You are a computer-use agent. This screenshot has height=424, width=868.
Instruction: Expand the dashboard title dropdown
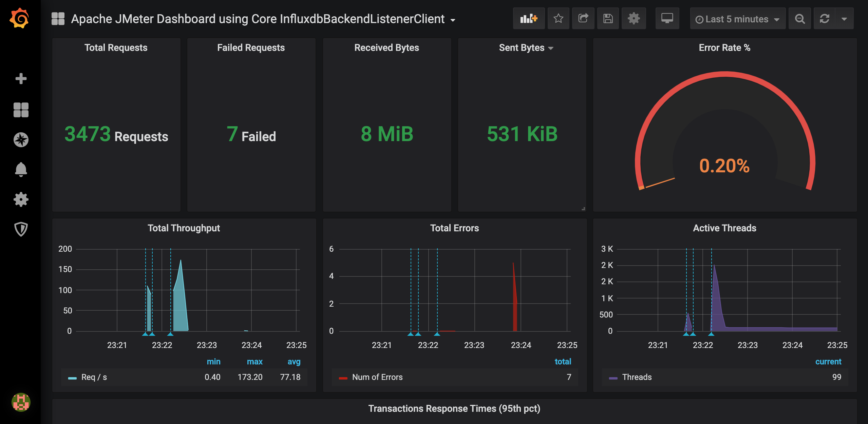[453, 20]
